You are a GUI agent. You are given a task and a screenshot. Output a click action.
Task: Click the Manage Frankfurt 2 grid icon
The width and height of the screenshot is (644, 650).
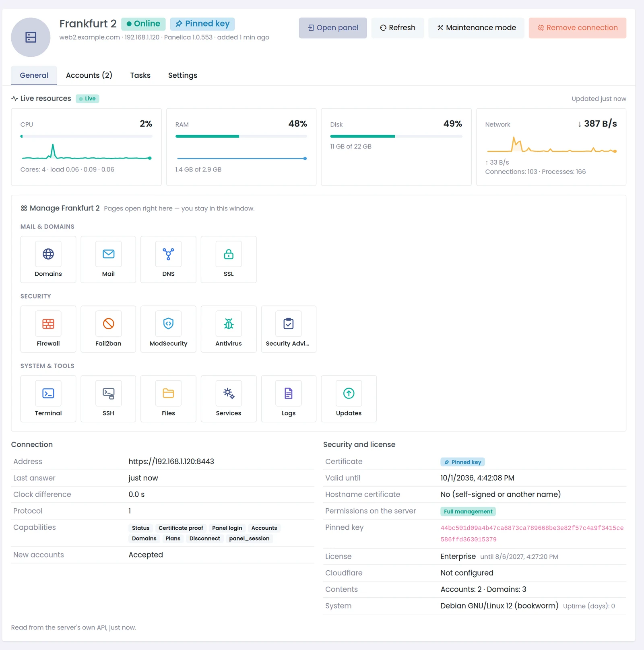(x=24, y=208)
